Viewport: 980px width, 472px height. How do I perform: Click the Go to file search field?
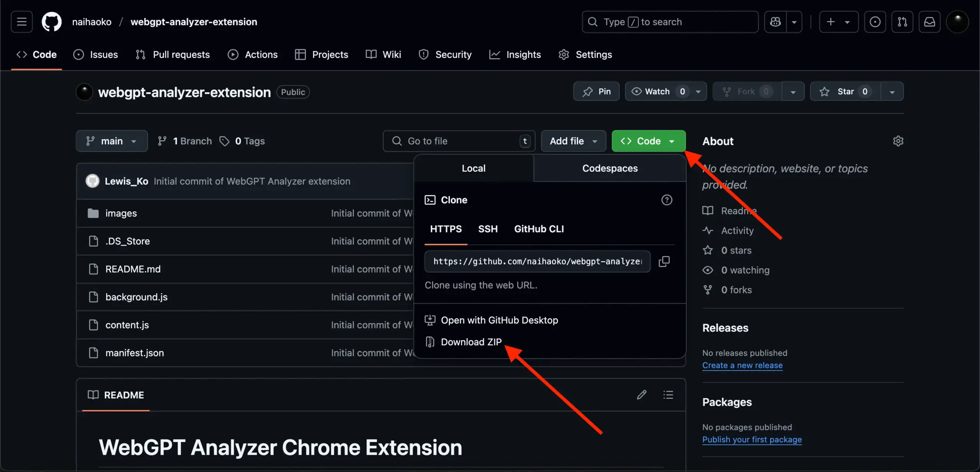(x=459, y=141)
